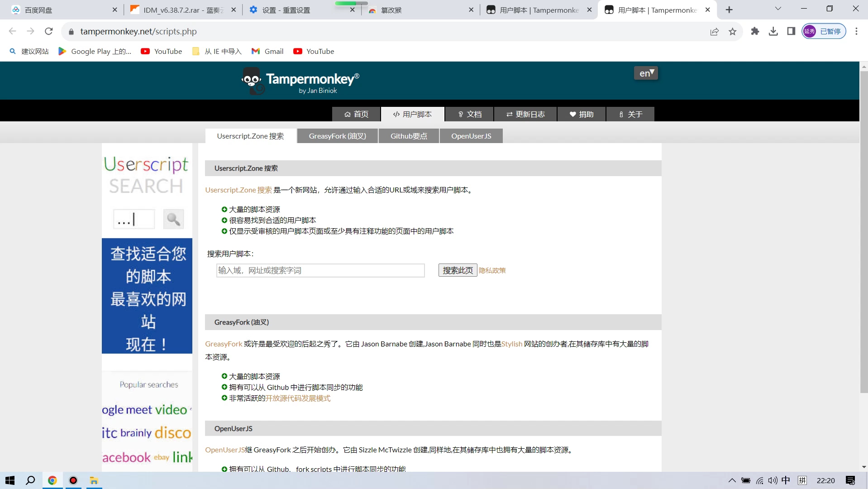Click the Userscript SEARCH logo image
The width and height of the screenshot is (868, 489).
(x=146, y=175)
